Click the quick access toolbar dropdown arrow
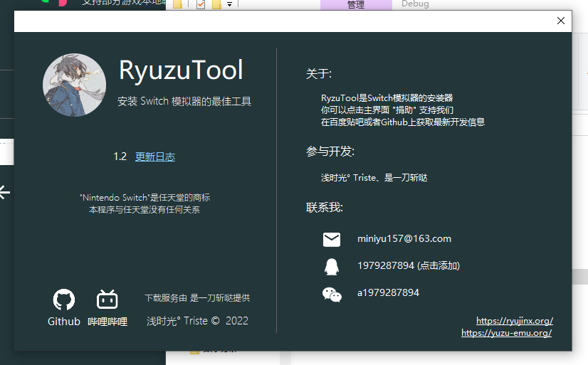The image size is (588, 365). [230, 4]
